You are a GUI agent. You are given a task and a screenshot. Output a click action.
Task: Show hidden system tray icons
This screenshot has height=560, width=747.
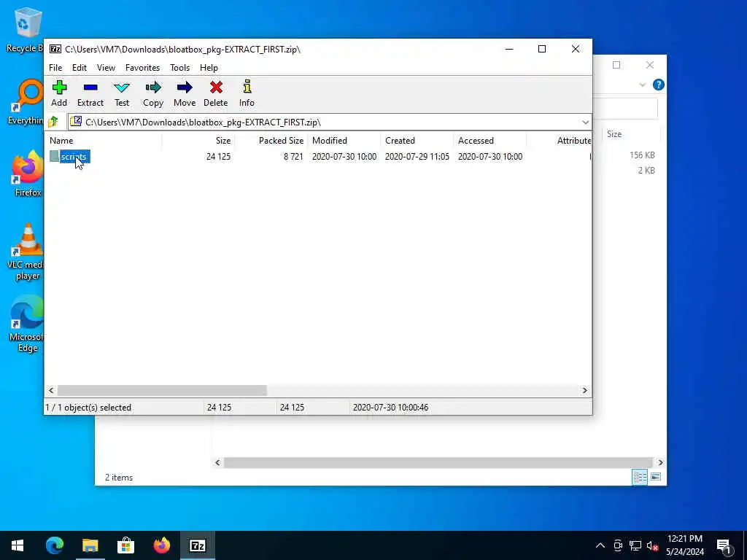(x=600, y=545)
